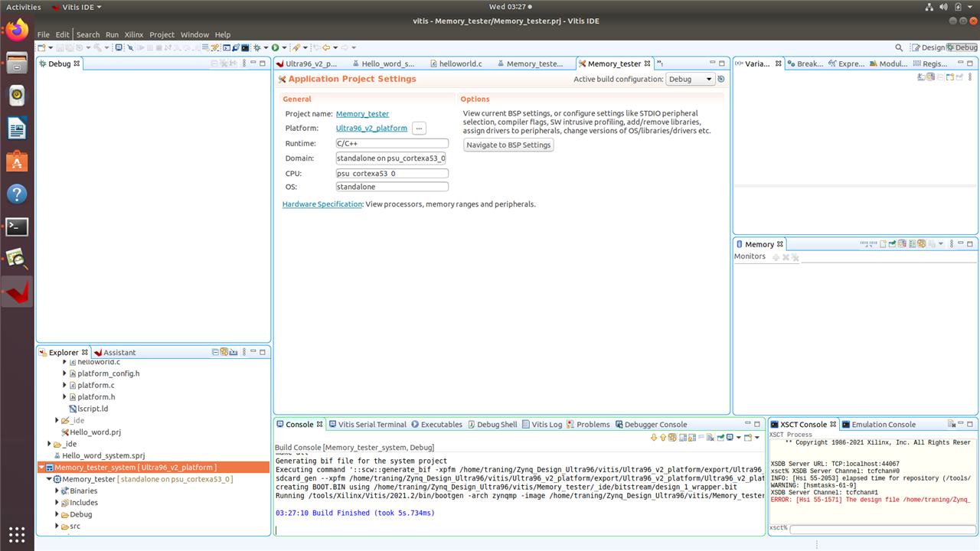Collapse the Memory_tester_system tree node
The height and width of the screenshot is (551, 980).
pyautogui.click(x=41, y=468)
